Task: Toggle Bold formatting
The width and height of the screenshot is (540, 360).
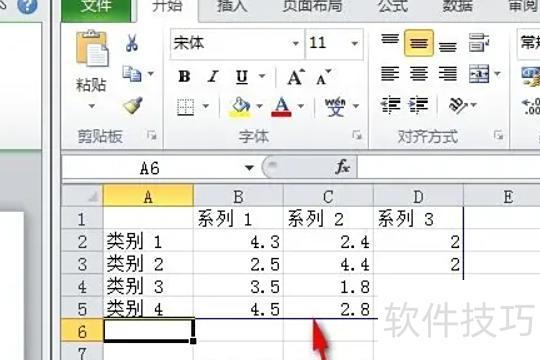Action: [x=185, y=76]
